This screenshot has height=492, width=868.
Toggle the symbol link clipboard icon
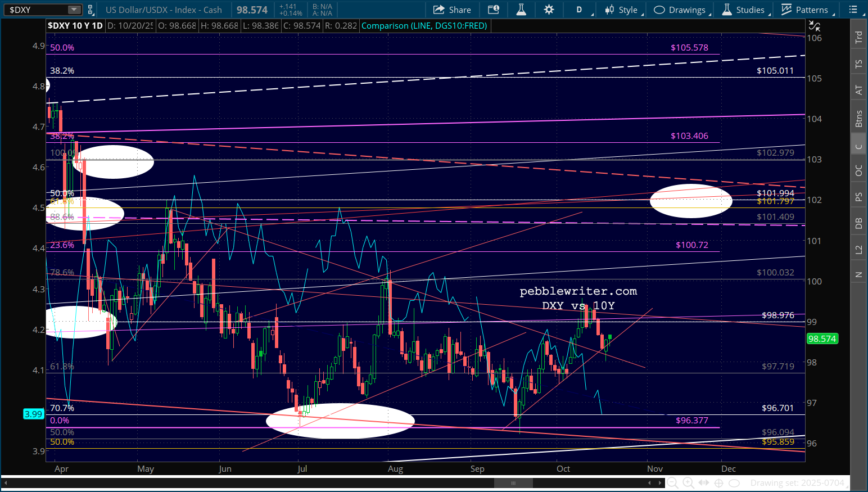click(90, 10)
